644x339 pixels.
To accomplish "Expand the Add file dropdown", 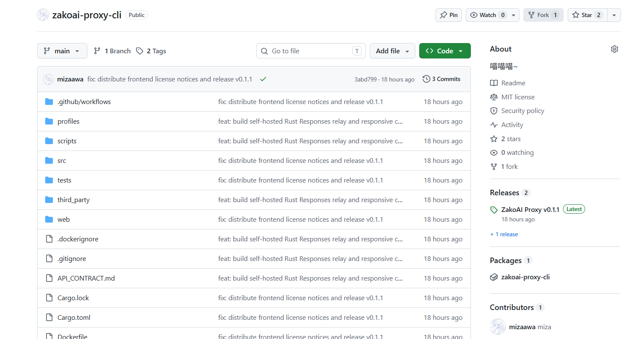I will [392, 51].
